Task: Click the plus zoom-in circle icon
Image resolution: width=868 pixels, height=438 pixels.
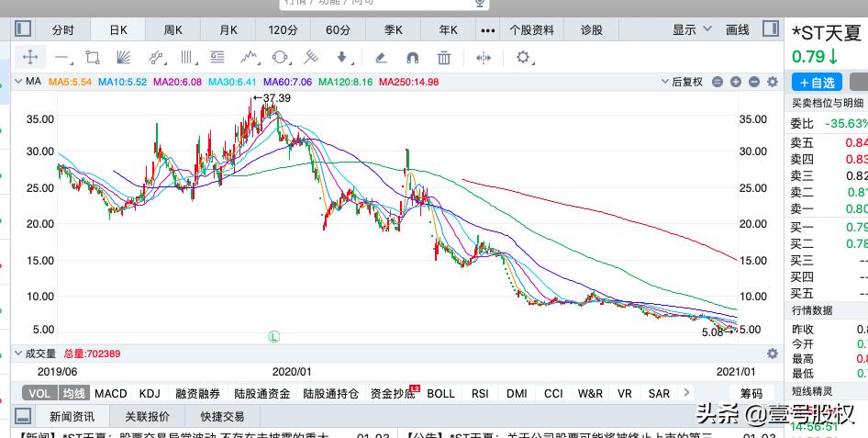Action: pyautogui.click(x=736, y=82)
